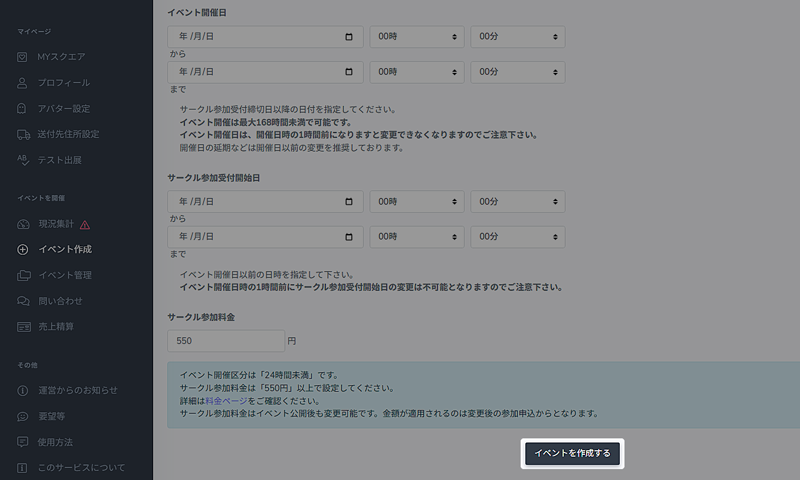Click the テスト出展 icon
The height and width of the screenshot is (480, 800).
[x=22, y=160]
